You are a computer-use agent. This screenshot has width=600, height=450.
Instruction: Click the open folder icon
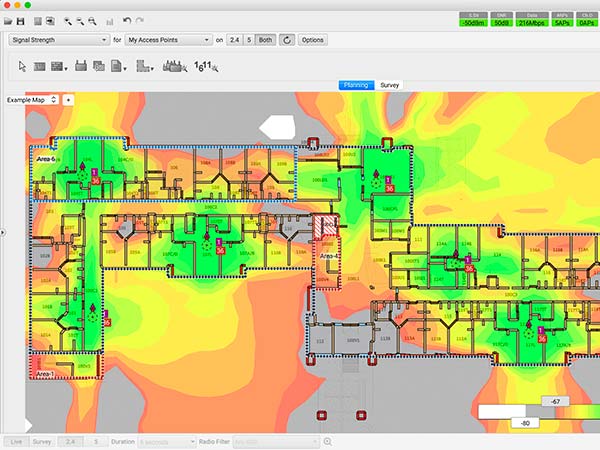click(x=8, y=20)
